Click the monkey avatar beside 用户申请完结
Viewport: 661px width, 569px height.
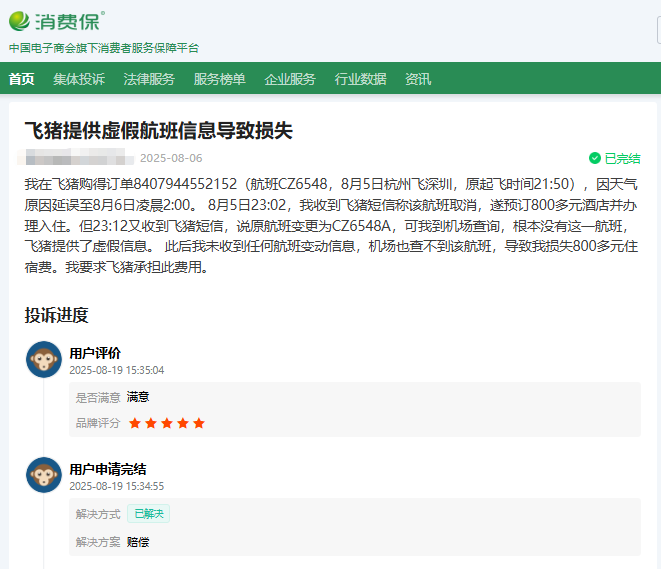(x=44, y=475)
